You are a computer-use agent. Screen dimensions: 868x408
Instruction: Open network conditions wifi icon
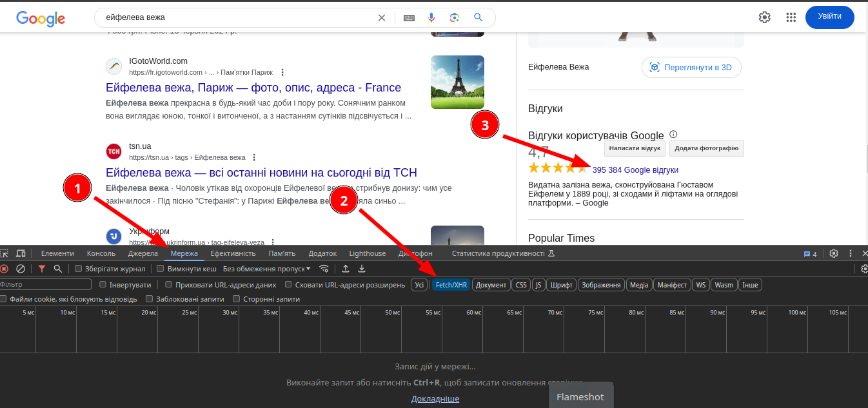[324, 269]
